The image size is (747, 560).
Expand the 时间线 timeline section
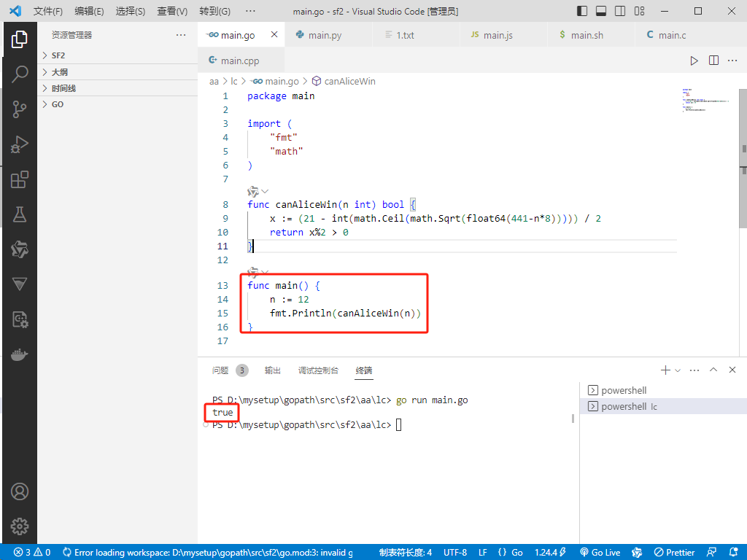click(117, 88)
